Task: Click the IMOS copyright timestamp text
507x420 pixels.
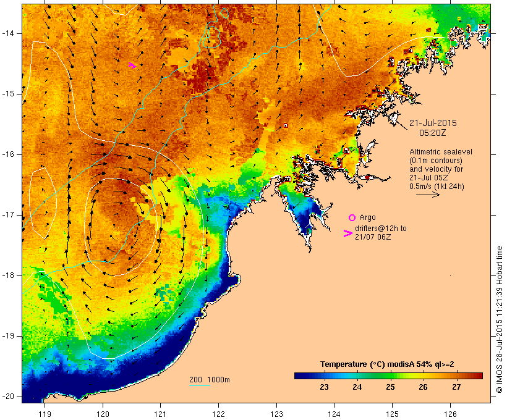Action: pyautogui.click(x=499, y=320)
